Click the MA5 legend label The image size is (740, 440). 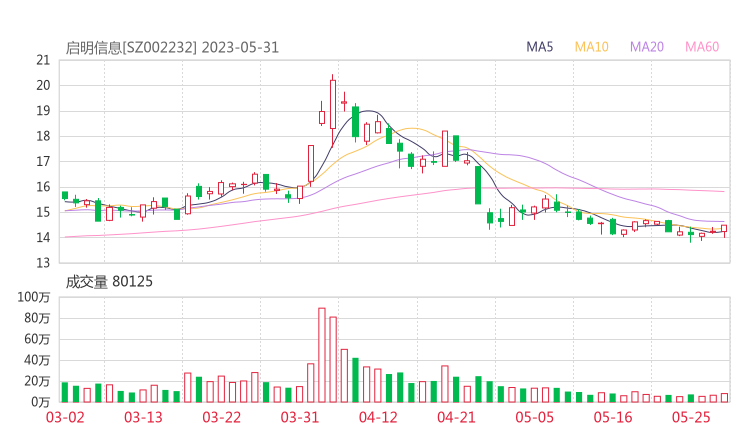(539, 47)
